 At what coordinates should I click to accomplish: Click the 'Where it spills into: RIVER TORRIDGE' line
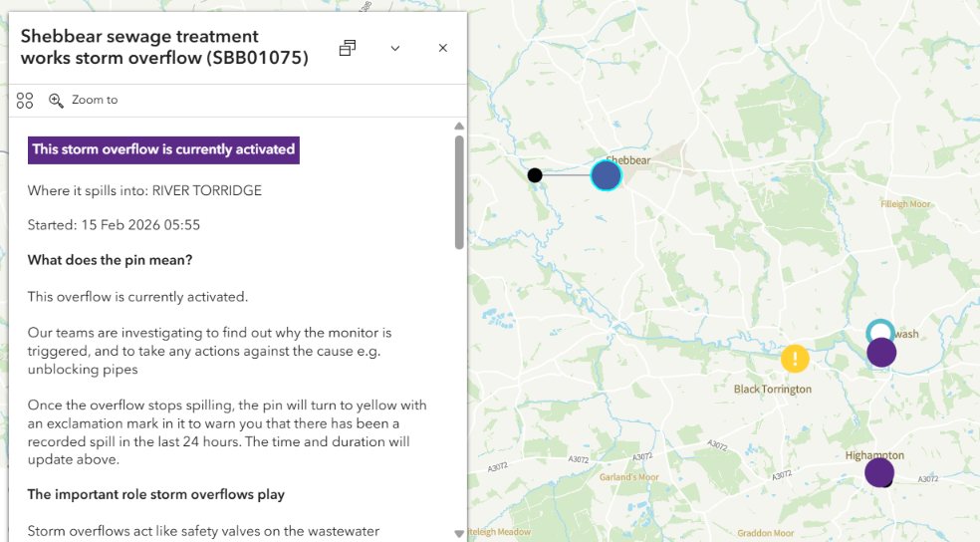(x=144, y=190)
